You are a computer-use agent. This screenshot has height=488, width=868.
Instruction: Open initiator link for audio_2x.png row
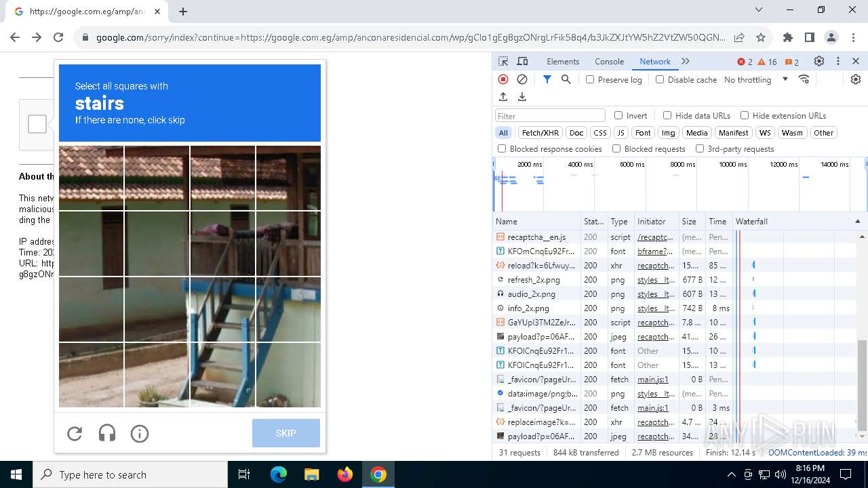coord(656,294)
